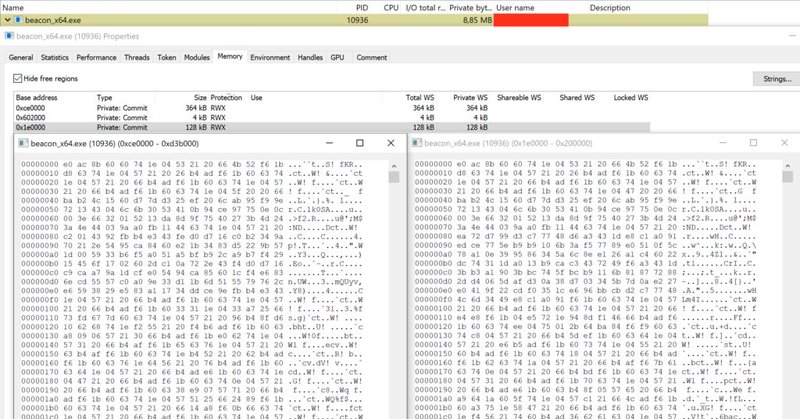Click offset 00000080 row in right hex viewer
The width and height of the screenshot is (800, 419).
click(x=586, y=237)
